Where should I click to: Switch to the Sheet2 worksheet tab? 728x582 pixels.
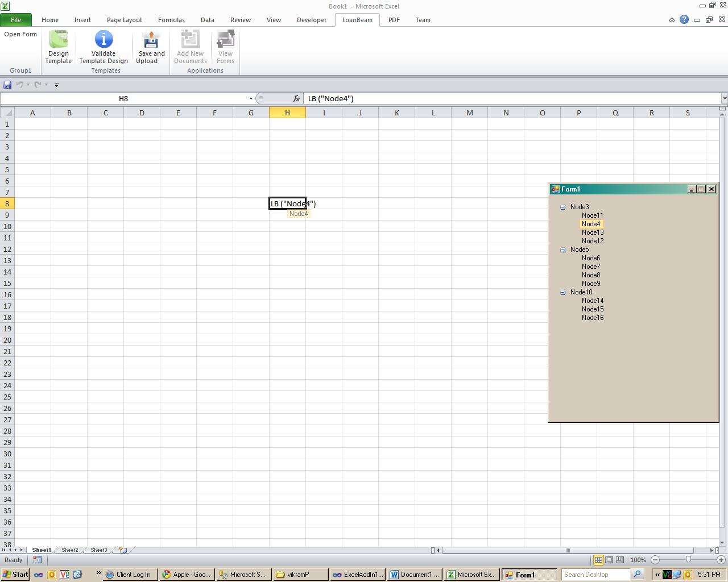click(69, 550)
